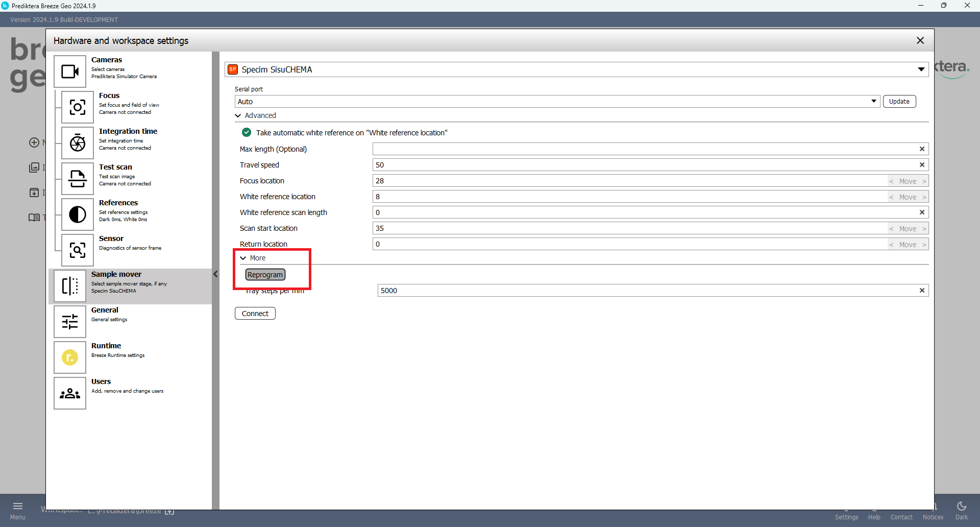Open Integration time shutter icon

point(78,143)
